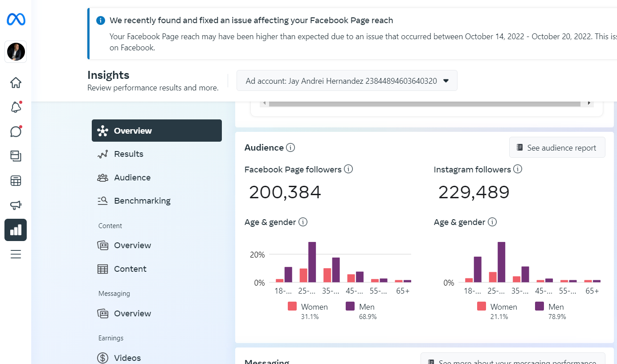
Task: Click info icon beside Facebook Page followers
Action: tap(348, 169)
